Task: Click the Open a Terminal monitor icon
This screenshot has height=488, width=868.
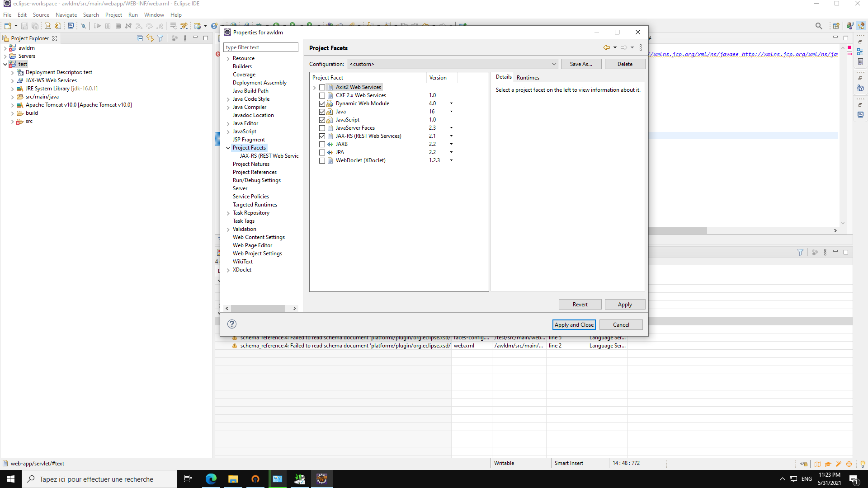Action: 71,26
